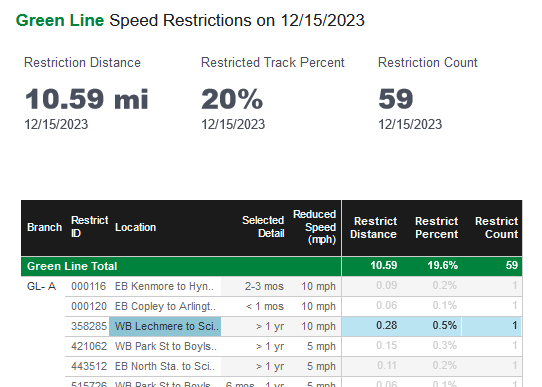Select EB Kenmore to Hyn.. location
The image size is (542, 387).
coord(164,286)
